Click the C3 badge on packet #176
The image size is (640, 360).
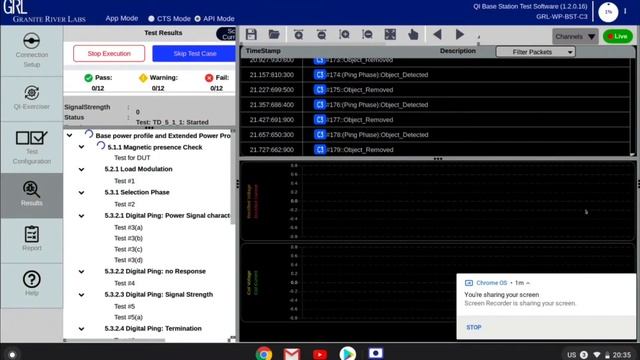319,104
